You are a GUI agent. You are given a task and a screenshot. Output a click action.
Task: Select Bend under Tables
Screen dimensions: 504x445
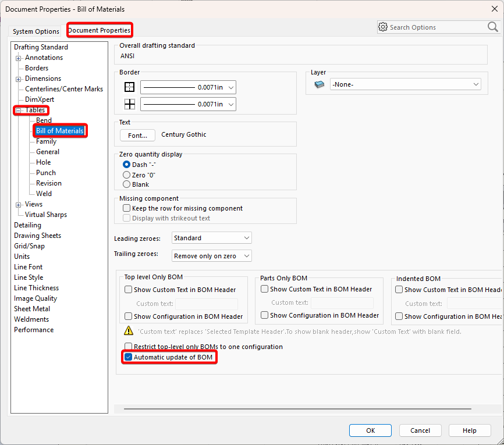tap(44, 120)
